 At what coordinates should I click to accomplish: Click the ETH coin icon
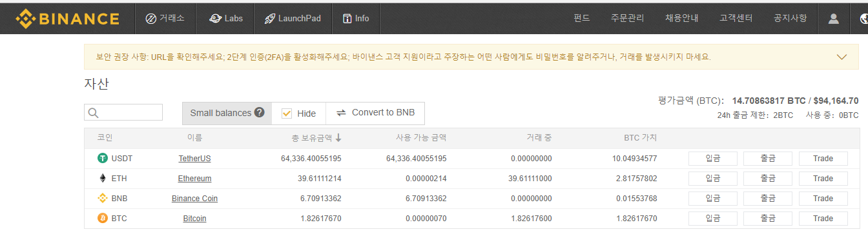(102, 178)
